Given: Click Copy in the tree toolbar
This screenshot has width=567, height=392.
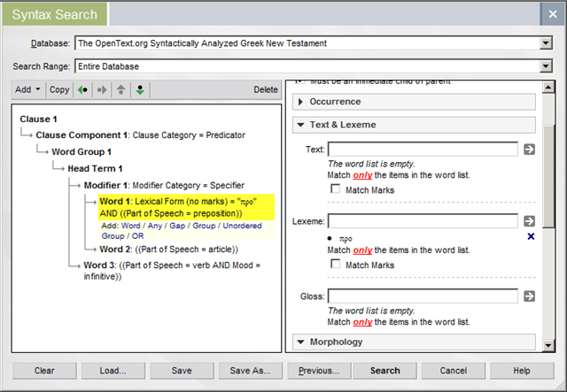Looking at the screenshot, I should [59, 89].
